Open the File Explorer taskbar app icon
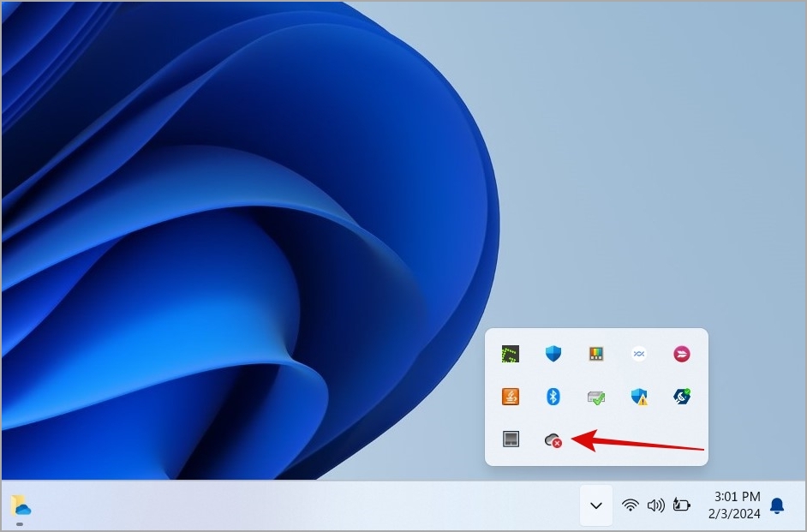This screenshot has height=532, width=807. coord(21,505)
